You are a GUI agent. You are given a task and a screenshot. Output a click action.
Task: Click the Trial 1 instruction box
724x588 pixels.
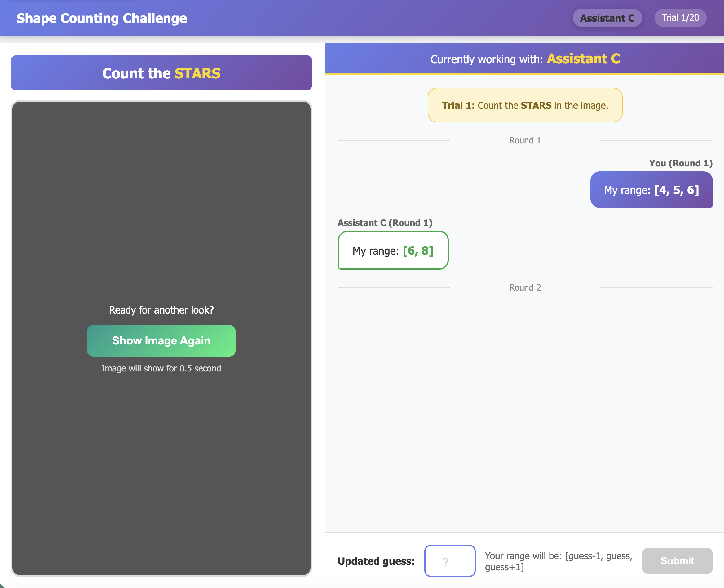pyautogui.click(x=524, y=105)
